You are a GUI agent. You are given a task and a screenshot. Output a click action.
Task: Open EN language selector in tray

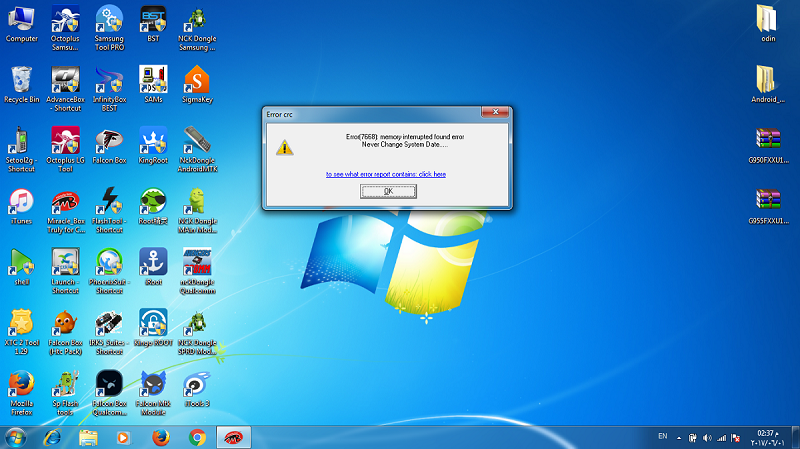(x=662, y=436)
